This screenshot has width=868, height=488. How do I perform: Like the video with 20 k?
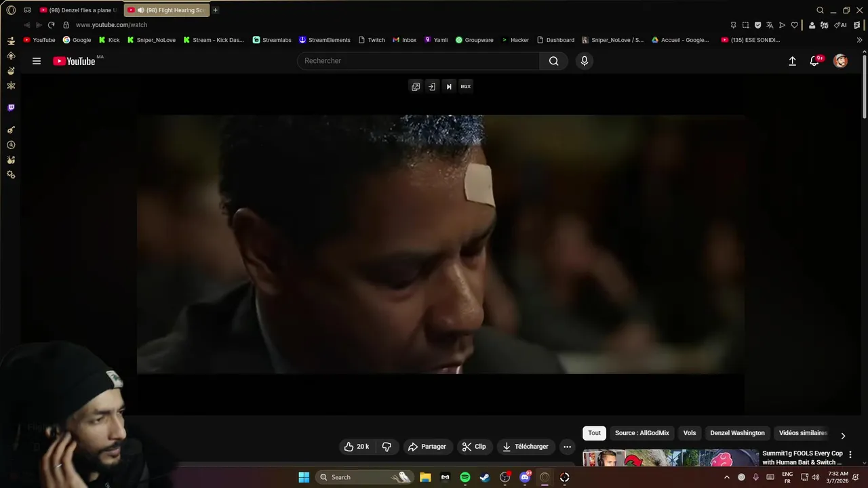tap(357, 447)
